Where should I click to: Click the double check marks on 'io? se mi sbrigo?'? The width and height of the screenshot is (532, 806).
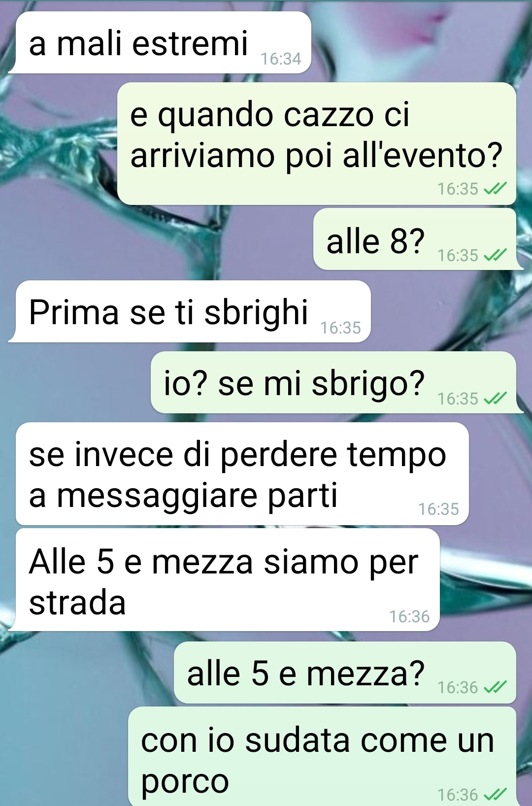pos(495,398)
